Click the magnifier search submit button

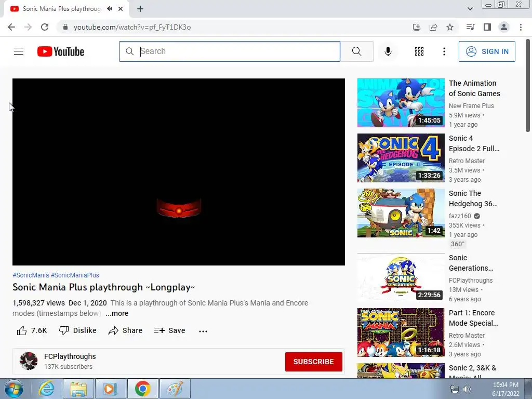[356, 51]
